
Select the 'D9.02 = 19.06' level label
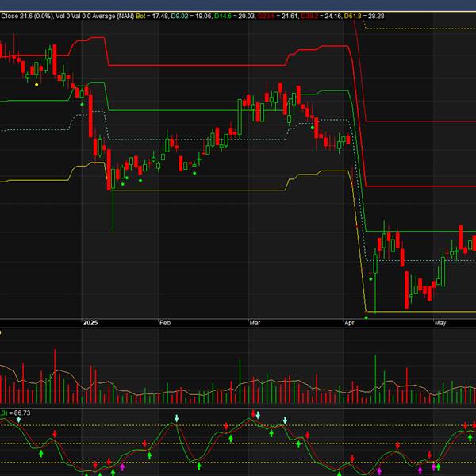pos(191,16)
